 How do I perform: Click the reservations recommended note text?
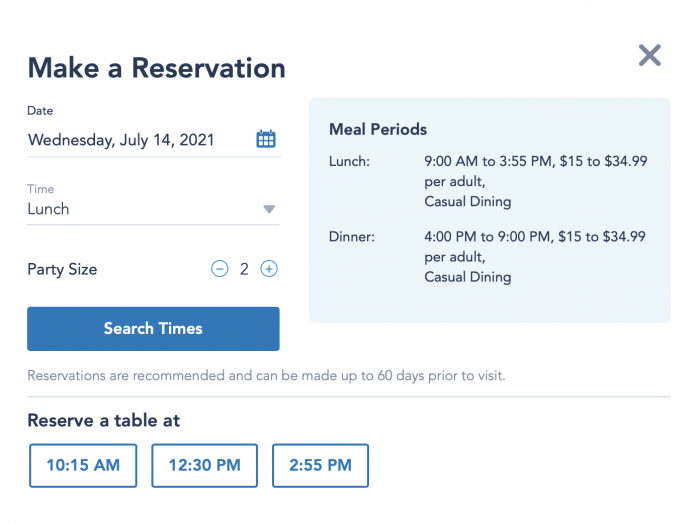coord(266,376)
